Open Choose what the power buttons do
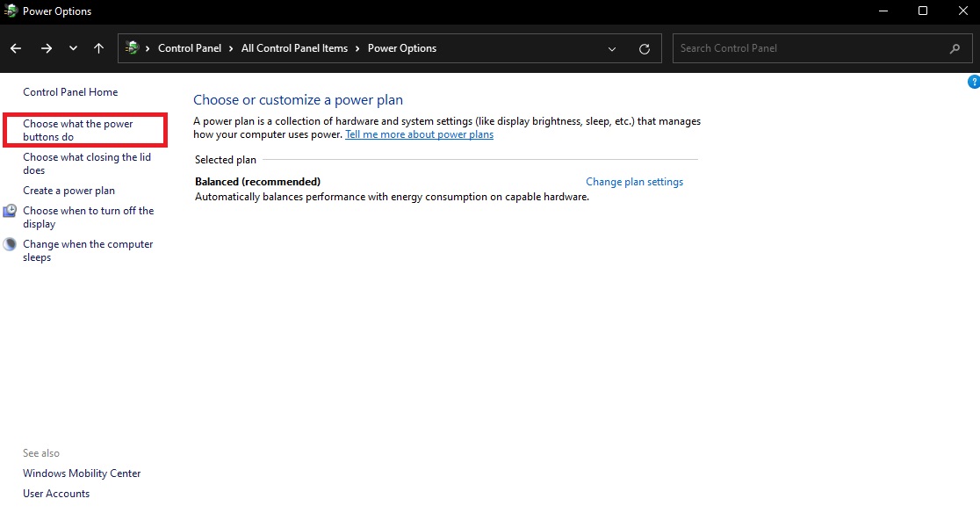The width and height of the screenshot is (980, 513). click(x=77, y=130)
